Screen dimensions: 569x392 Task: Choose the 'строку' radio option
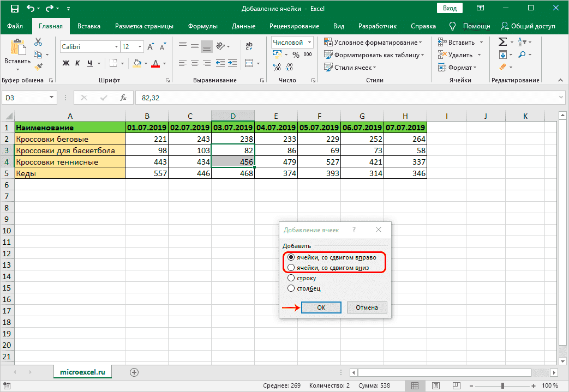click(291, 278)
